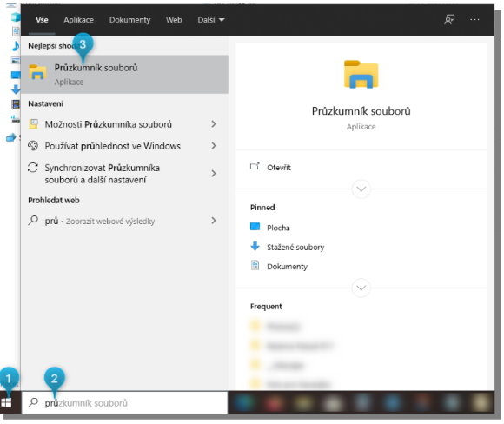504x424 pixels.
Task: Expand arrow for Možnosti Průzkumníka souborů
Action: 214,124
